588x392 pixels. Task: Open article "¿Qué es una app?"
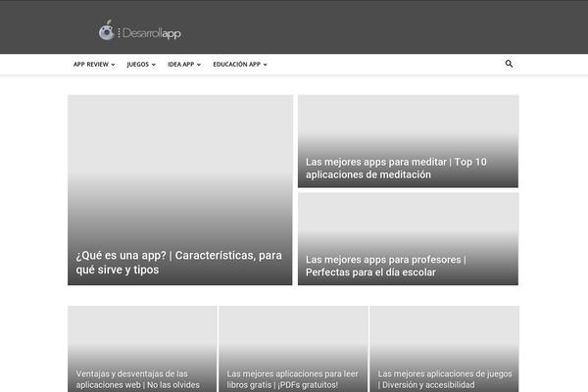[x=179, y=263]
